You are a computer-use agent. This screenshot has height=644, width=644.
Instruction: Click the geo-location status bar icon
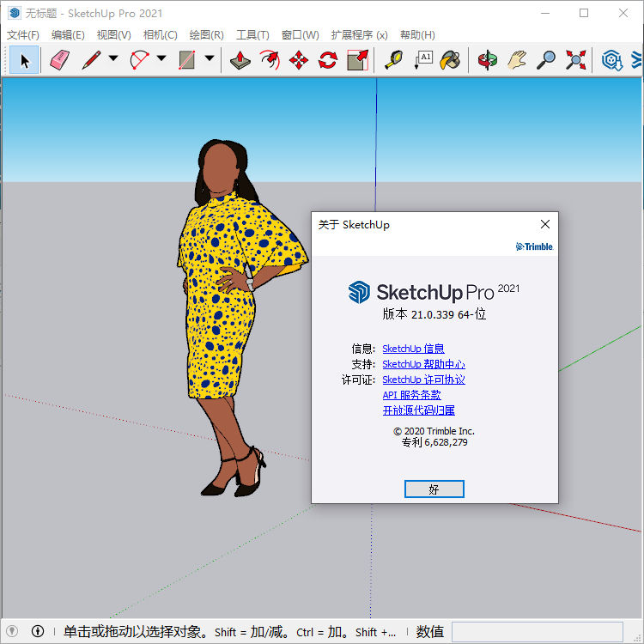[x=12, y=631]
